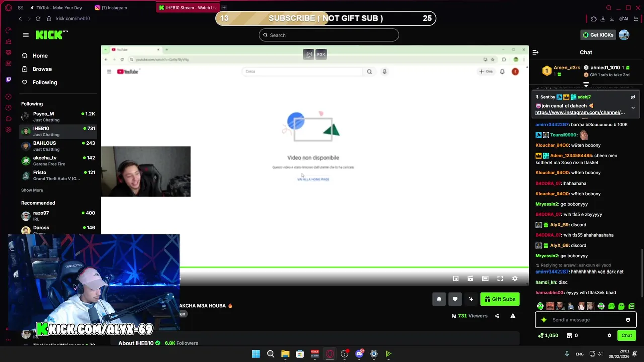
Task: Focus the Send a message field
Action: (x=585, y=320)
